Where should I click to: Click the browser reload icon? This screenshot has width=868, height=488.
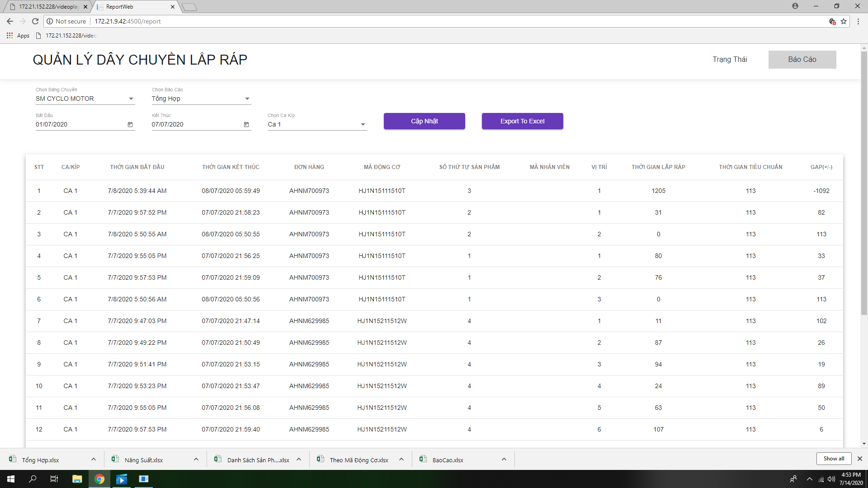35,21
